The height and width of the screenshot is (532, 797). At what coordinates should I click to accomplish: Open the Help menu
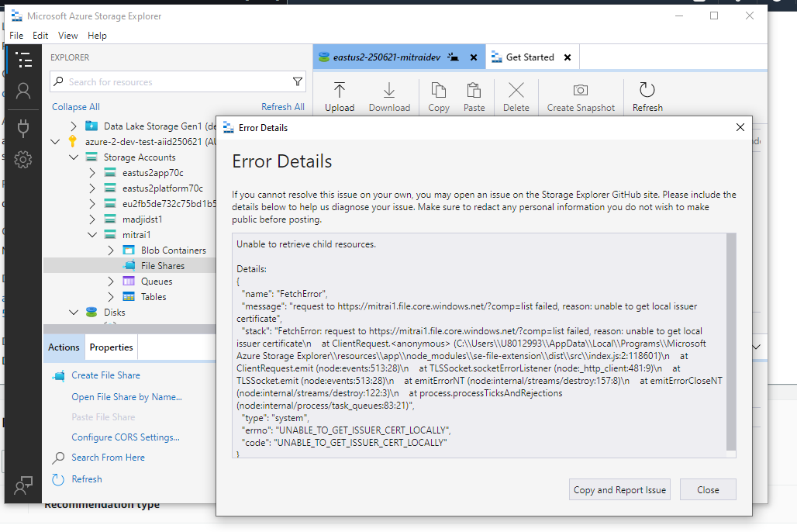pos(97,36)
